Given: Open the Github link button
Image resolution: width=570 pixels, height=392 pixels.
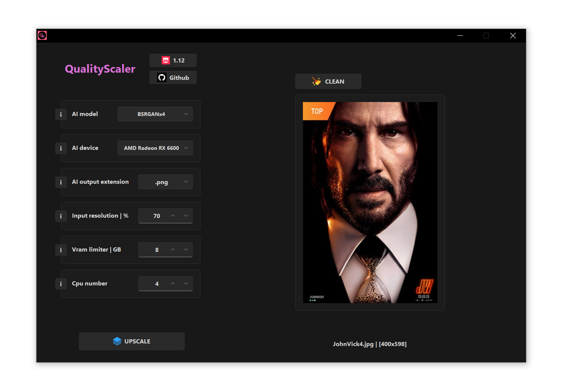Looking at the screenshot, I should pyautogui.click(x=173, y=78).
